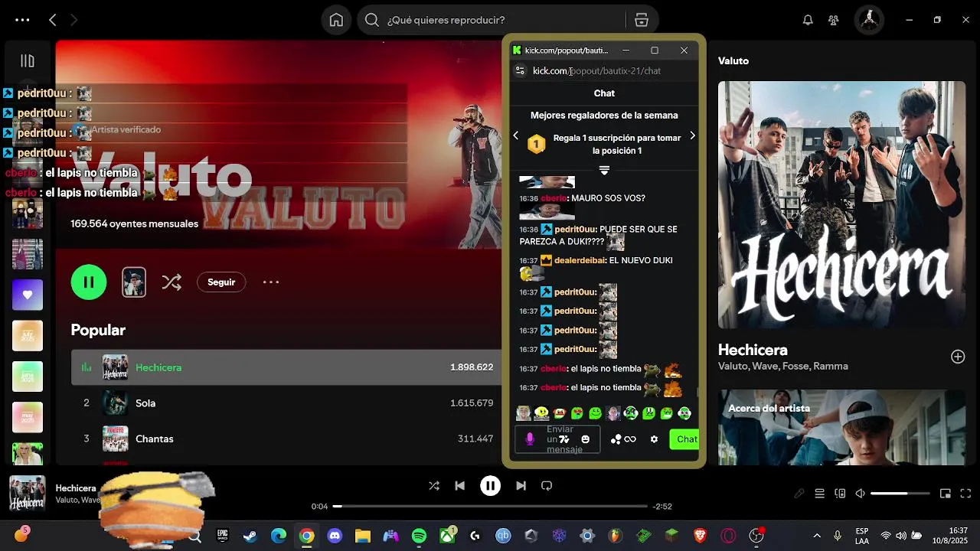Open Valuto header in right panel
Viewport: 980px width, 551px height.
pos(733,61)
